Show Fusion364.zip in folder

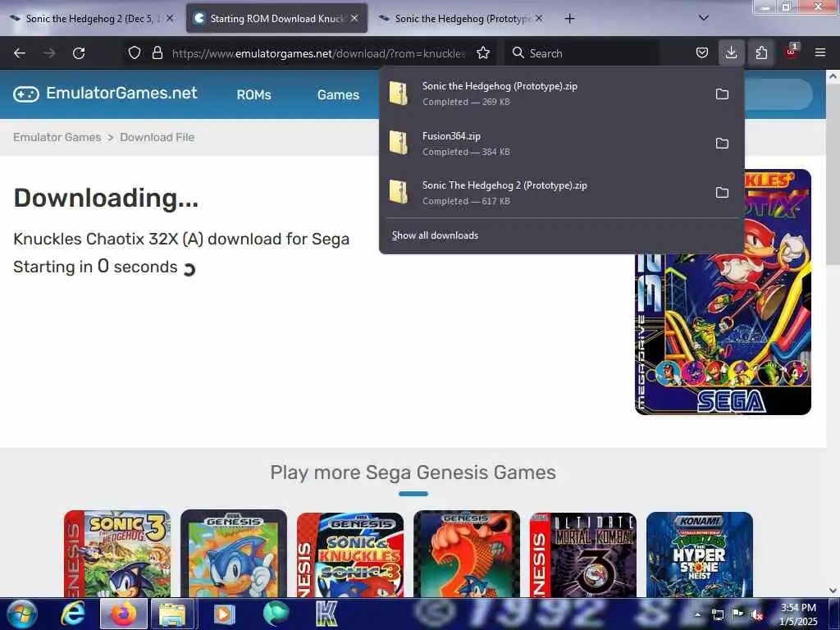pyautogui.click(x=722, y=144)
